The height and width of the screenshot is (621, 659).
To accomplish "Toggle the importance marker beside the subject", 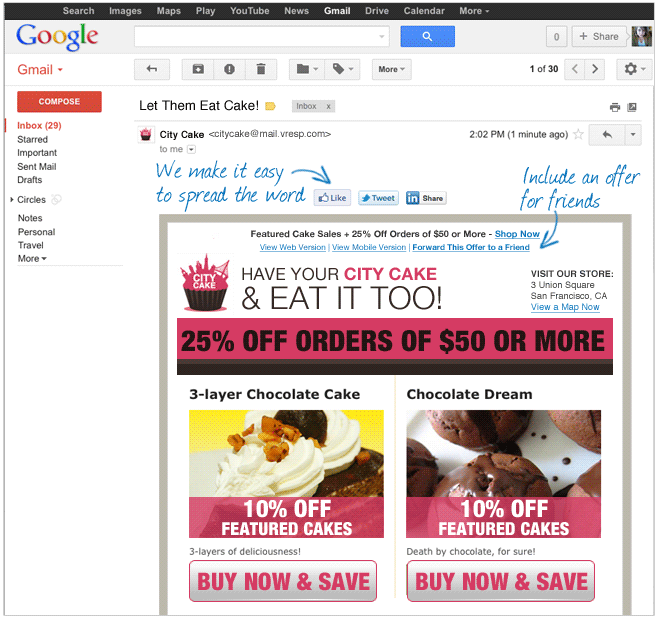I will (270, 106).
